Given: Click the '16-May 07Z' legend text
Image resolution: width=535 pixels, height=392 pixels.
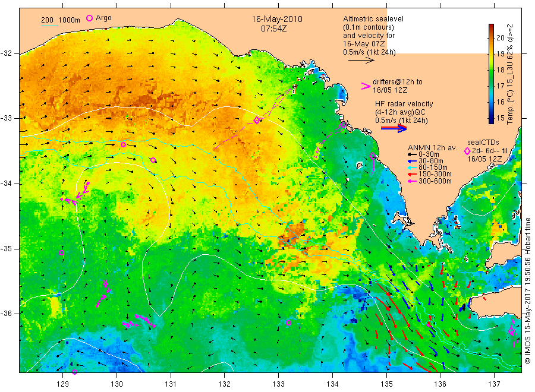Looking at the screenshot, I should pos(364,43).
